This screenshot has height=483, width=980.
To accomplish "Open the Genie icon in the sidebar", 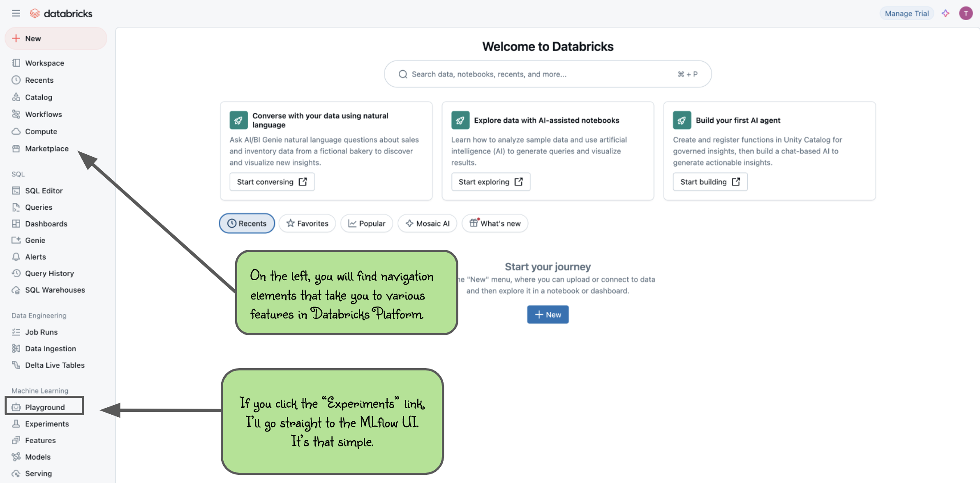I will tap(16, 240).
